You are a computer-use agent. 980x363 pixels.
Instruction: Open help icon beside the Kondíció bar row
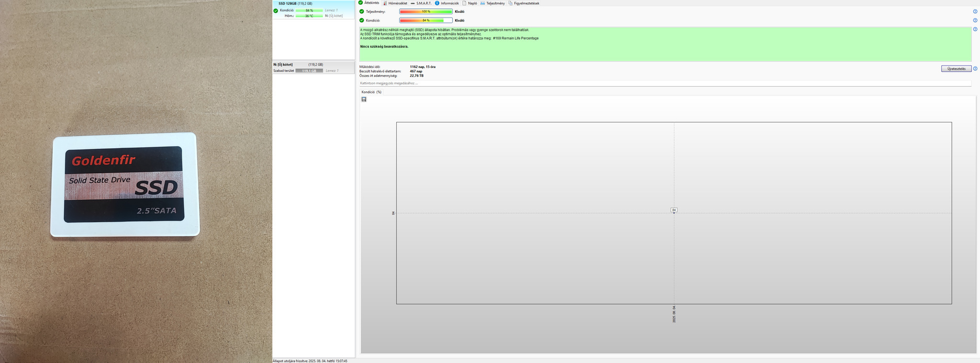975,21
